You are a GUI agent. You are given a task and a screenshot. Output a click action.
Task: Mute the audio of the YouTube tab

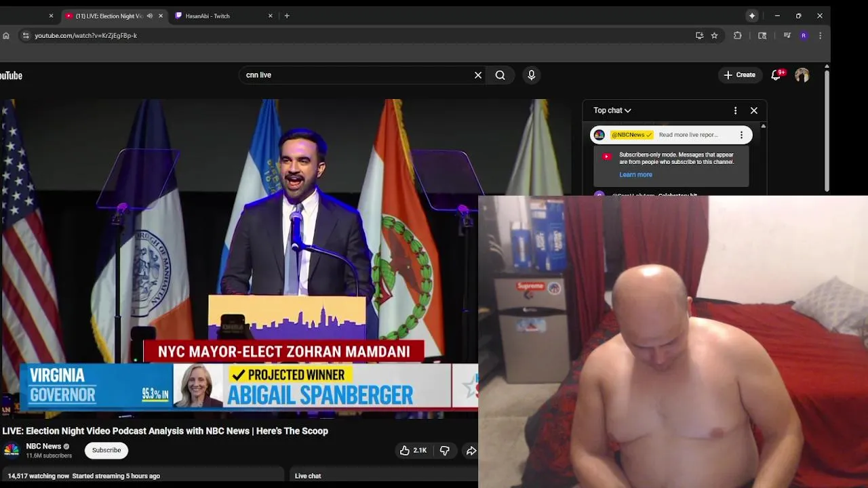point(150,16)
